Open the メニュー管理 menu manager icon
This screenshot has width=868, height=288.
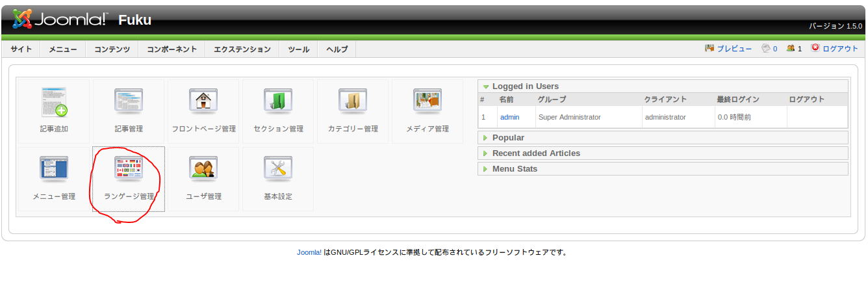click(54, 179)
